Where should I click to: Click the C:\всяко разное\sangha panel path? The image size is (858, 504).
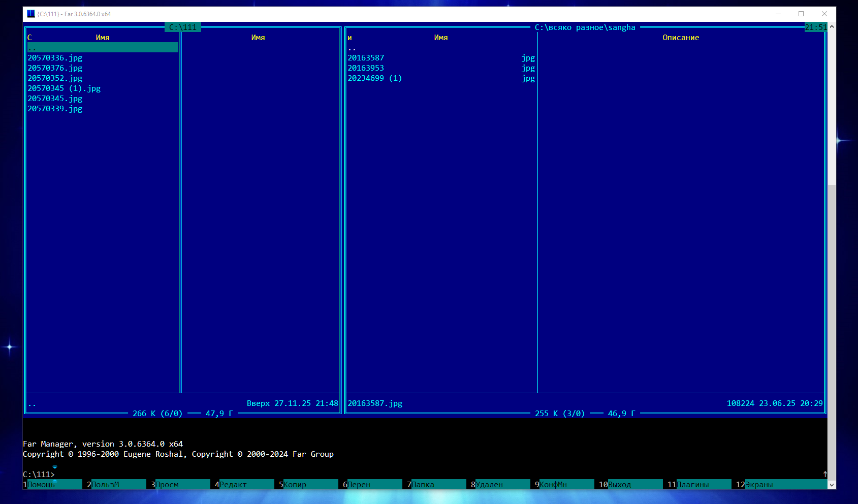coord(585,27)
